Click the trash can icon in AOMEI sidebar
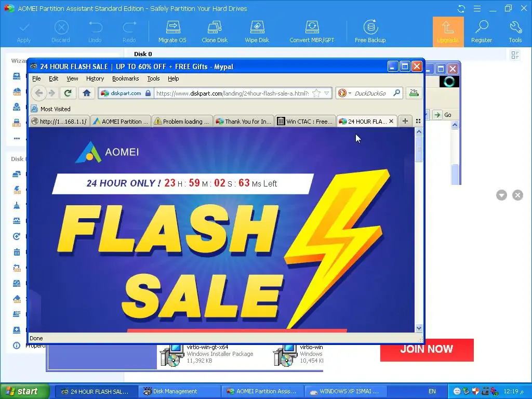Screen dimensions: 532x399 pyautogui.click(x=17, y=252)
